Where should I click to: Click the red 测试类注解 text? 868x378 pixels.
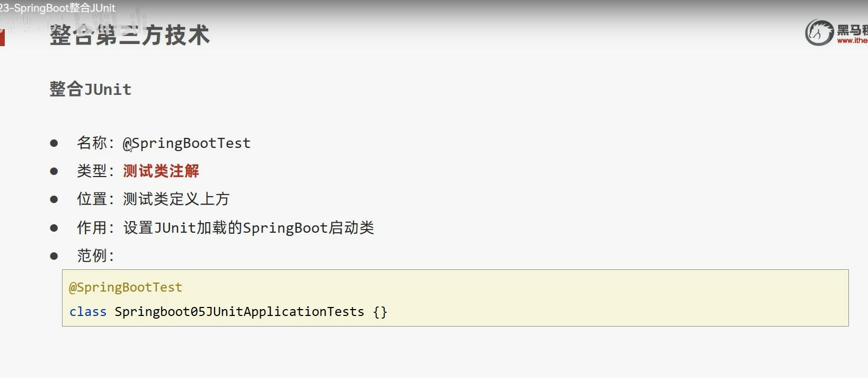pos(161,171)
